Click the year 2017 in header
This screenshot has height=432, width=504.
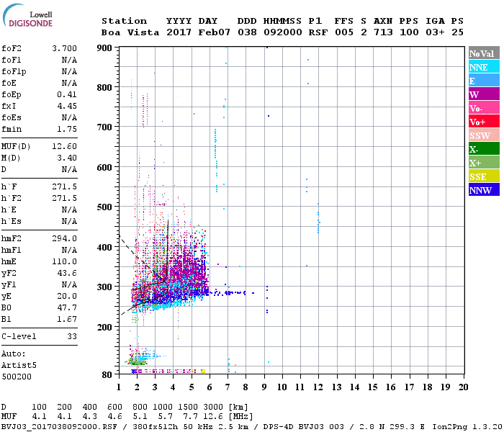point(179,32)
